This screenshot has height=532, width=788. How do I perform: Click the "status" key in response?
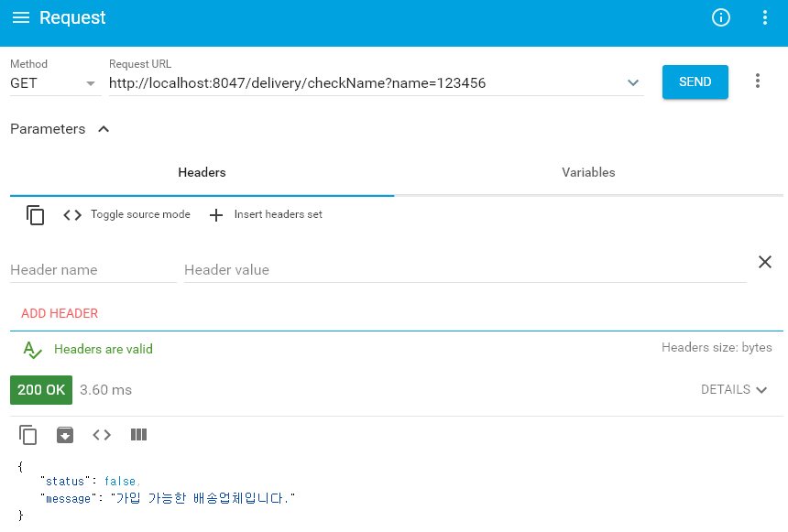coord(65,482)
